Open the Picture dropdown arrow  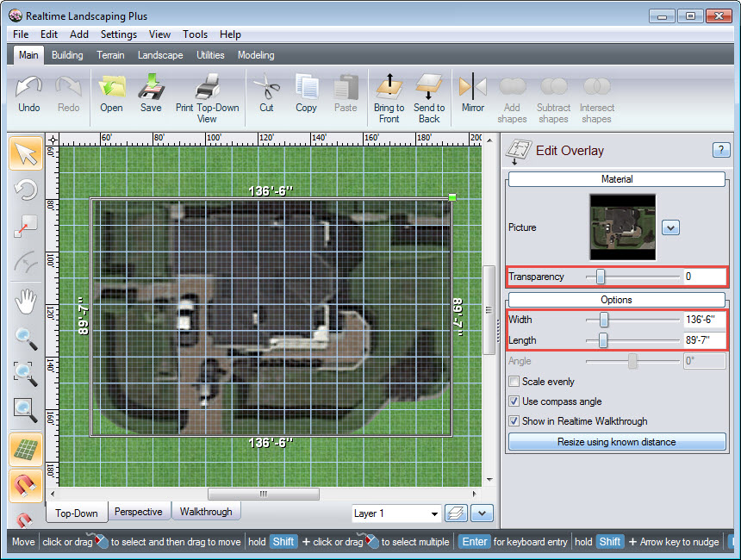click(670, 227)
